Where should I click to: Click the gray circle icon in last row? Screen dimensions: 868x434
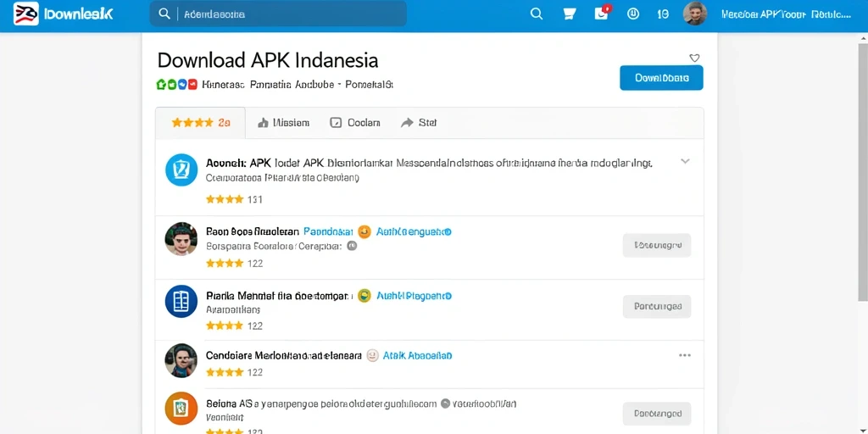pyautogui.click(x=445, y=404)
